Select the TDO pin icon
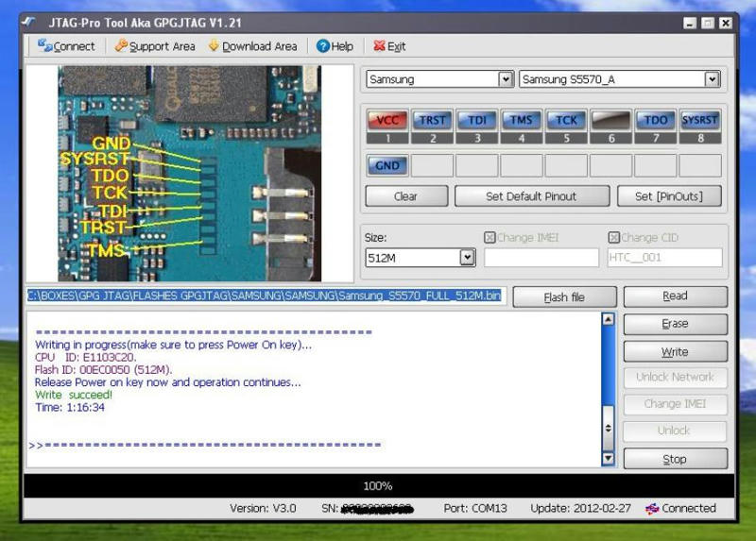This screenshot has width=756, height=541. pos(655,120)
